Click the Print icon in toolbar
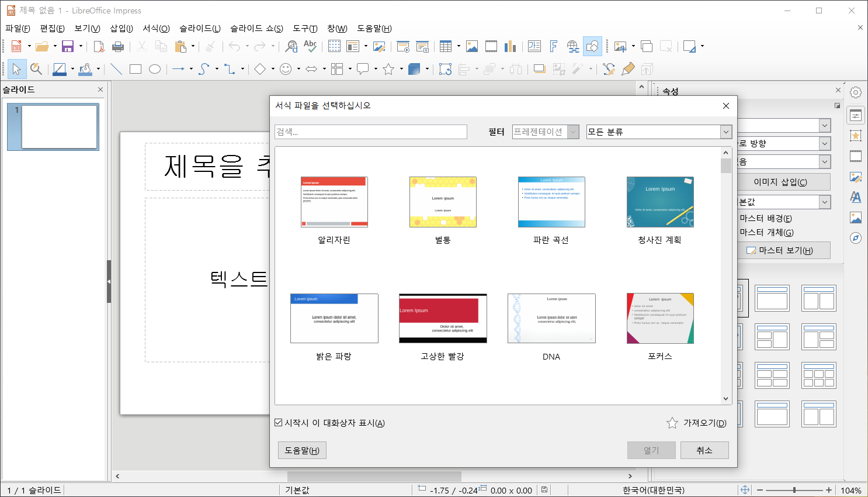Screen dimensions: 868x497 tap(118, 46)
